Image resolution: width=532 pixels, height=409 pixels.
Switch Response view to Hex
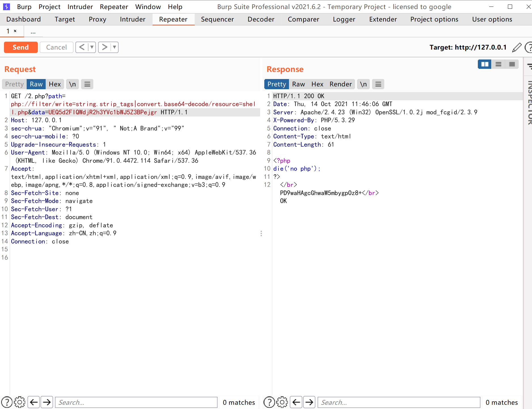click(x=317, y=84)
